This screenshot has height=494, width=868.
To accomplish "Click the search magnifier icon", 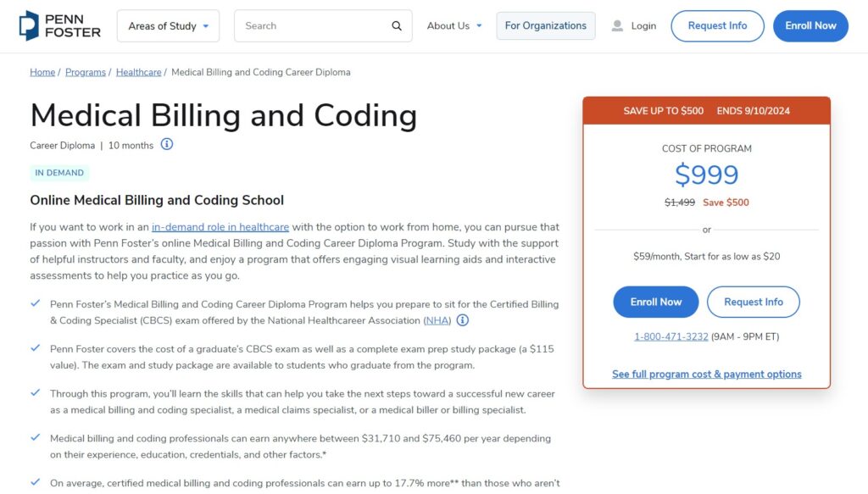I will tap(397, 25).
